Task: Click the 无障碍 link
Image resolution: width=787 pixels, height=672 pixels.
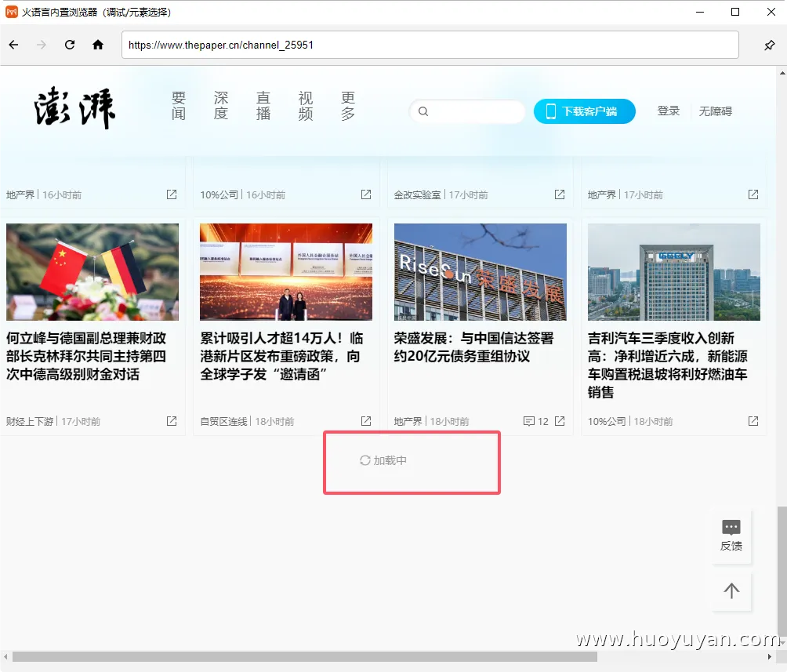Action: 715,111
